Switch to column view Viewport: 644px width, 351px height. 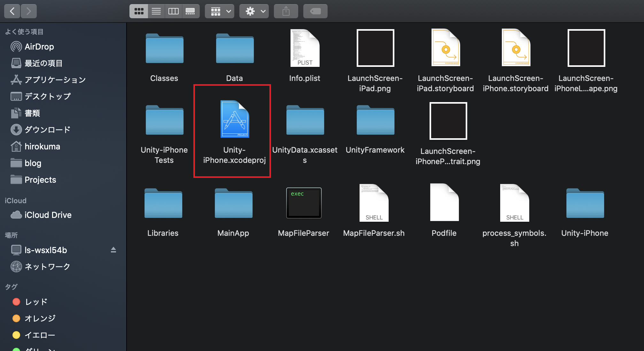click(x=173, y=11)
